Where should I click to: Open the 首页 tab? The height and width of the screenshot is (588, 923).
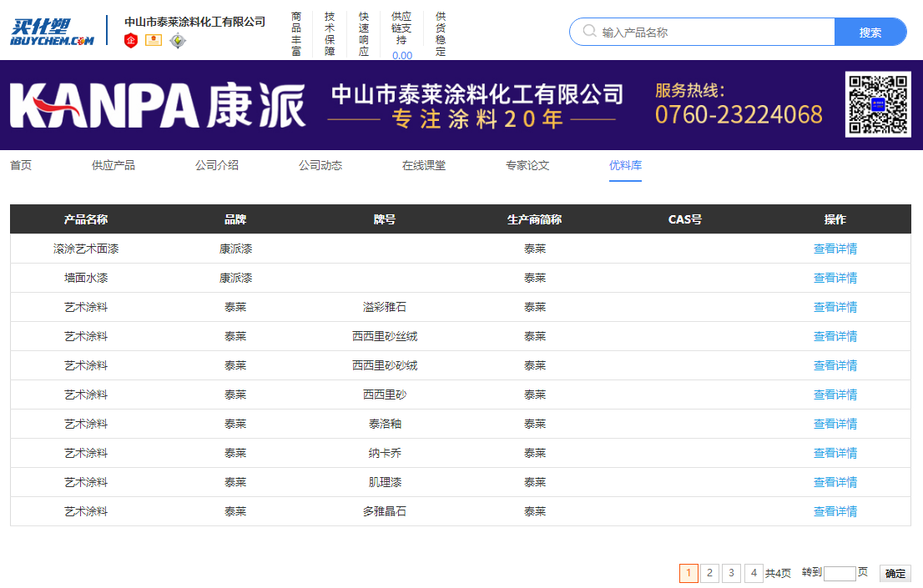pos(21,165)
